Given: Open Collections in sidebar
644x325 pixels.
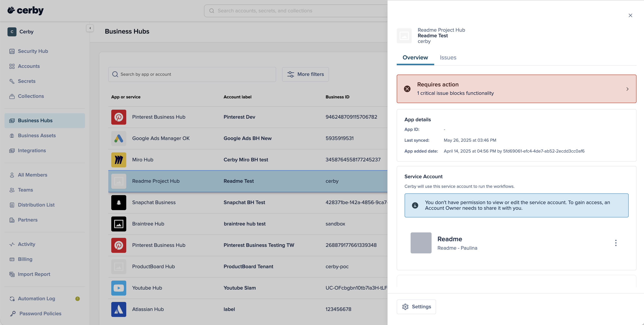Looking at the screenshot, I should pos(31,96).
